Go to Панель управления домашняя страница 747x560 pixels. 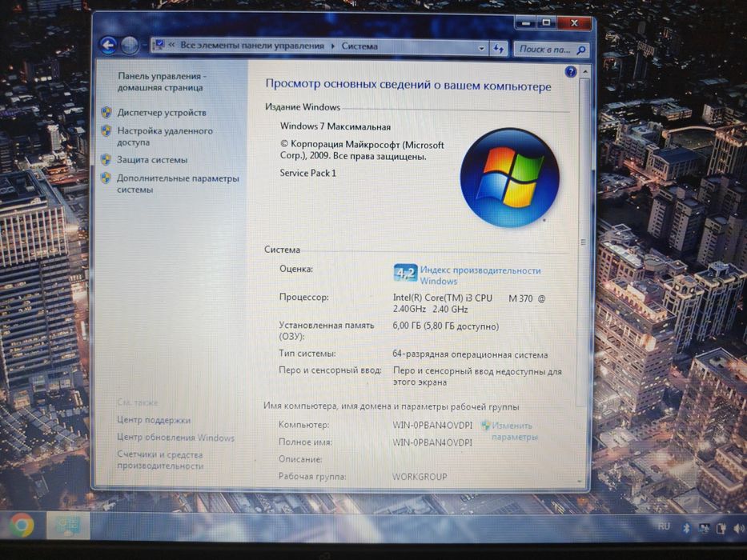pyautogui.click(x=162, y=82)
